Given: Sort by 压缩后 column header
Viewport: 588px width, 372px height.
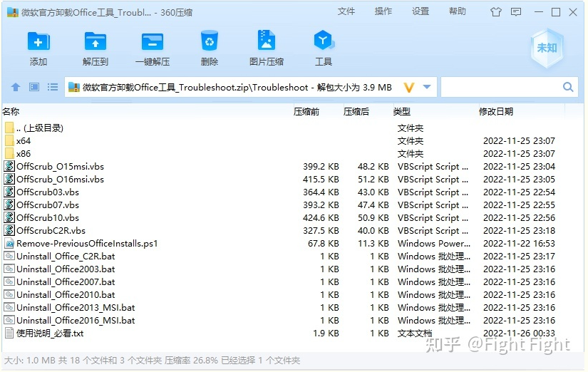Looking at the screenshot, I should 356,111.
